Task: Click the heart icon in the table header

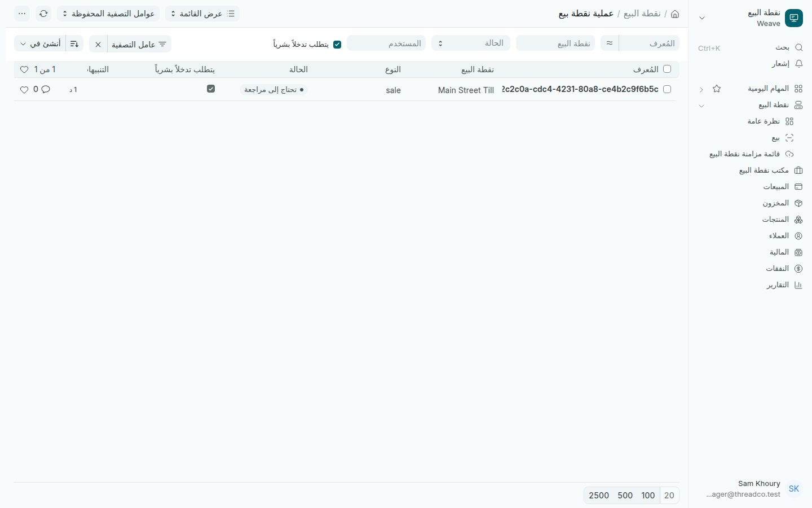Action: tap(24, 69)
